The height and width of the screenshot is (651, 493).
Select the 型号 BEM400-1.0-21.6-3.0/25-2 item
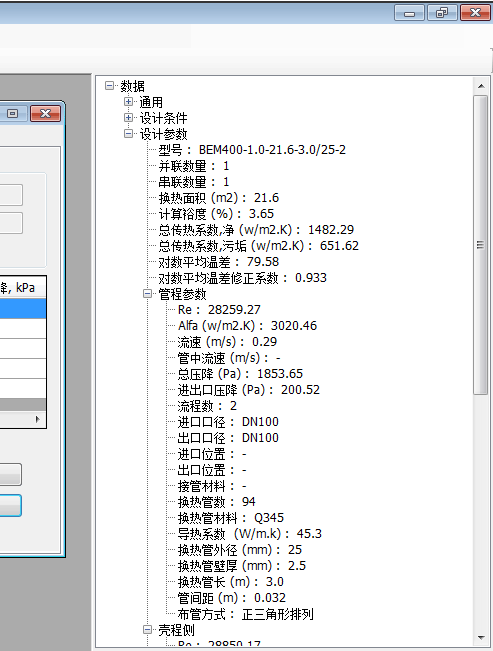click(x=252, y=150)
